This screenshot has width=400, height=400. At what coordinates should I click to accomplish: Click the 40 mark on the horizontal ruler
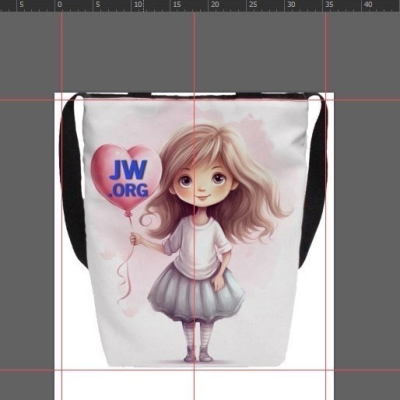coord(368,5)
